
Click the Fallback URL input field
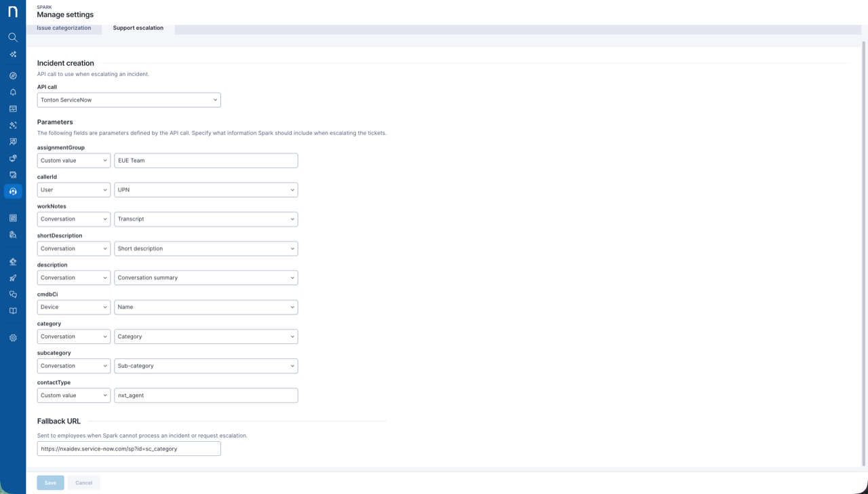pos(129,449)
